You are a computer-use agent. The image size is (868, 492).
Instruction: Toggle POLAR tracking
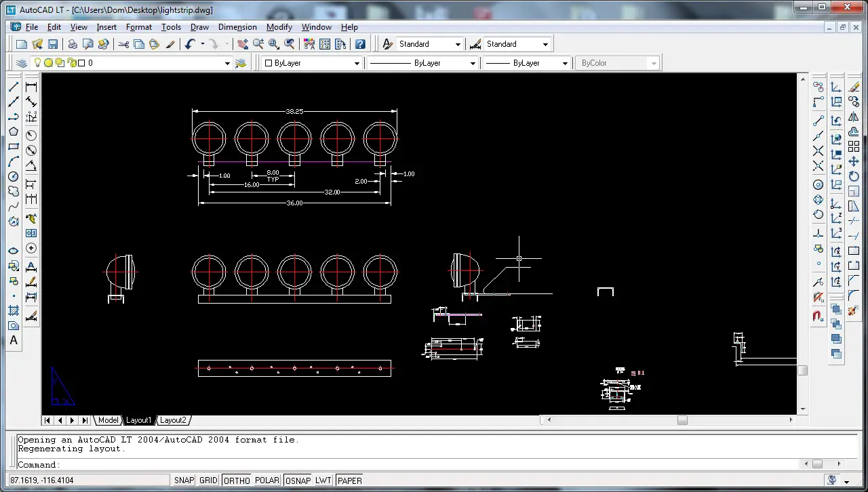pos(267,480)
